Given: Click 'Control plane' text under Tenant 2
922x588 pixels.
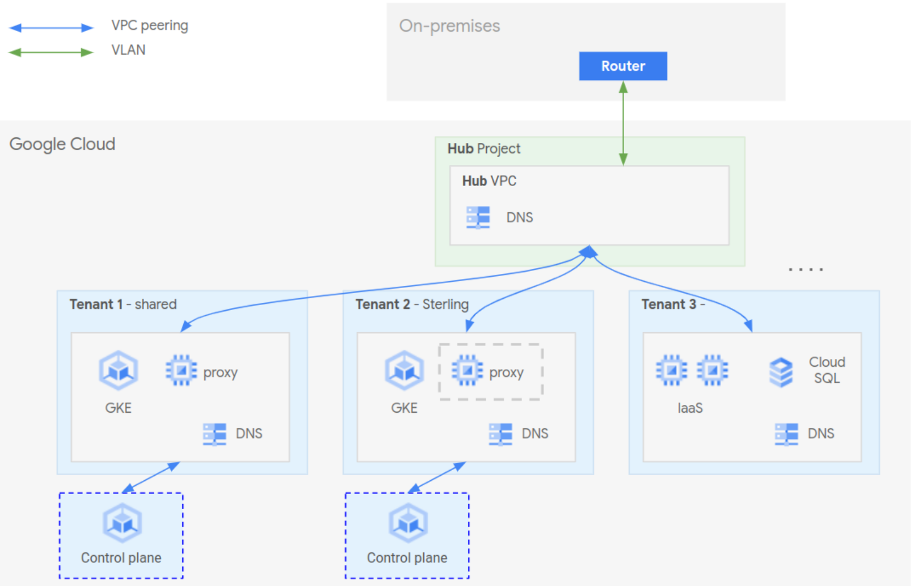Looking at the screenshot, I should [x=407, y=558].
